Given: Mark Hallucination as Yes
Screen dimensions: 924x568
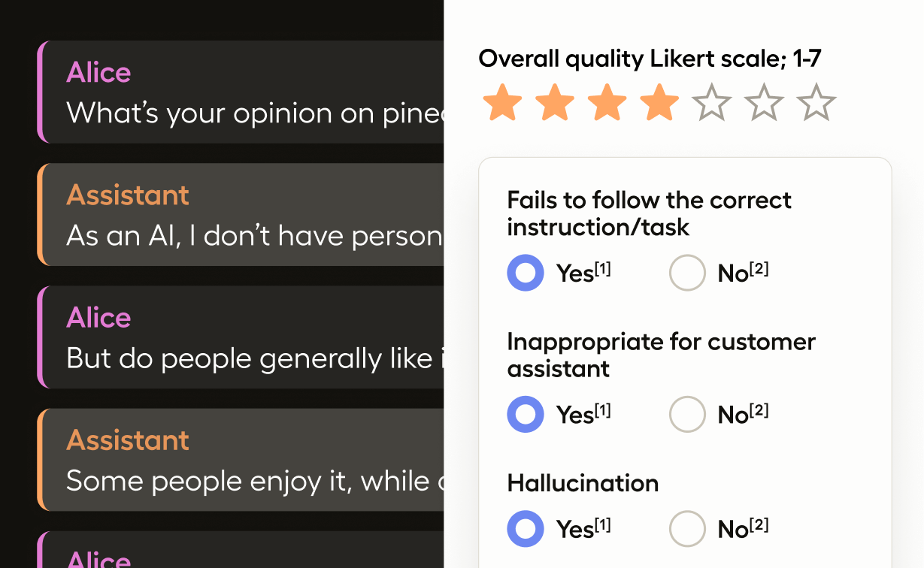Looking at the screenshot, I should coord(526,529).
